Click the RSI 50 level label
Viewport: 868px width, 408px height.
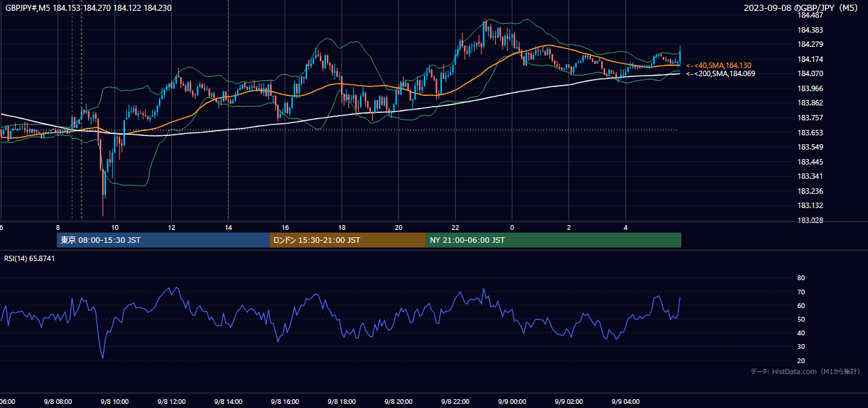click(801, 319)
